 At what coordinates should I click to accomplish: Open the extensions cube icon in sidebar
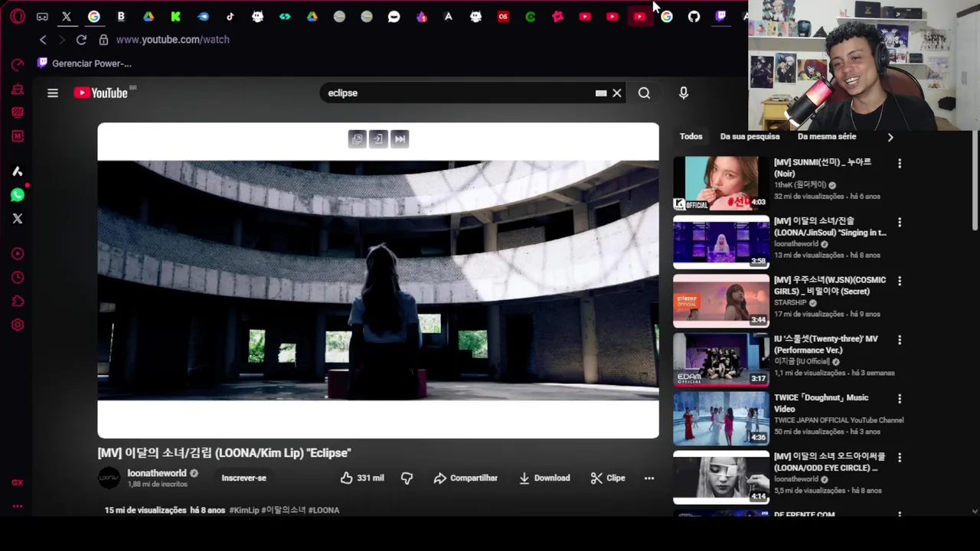(x=18, y=302)
